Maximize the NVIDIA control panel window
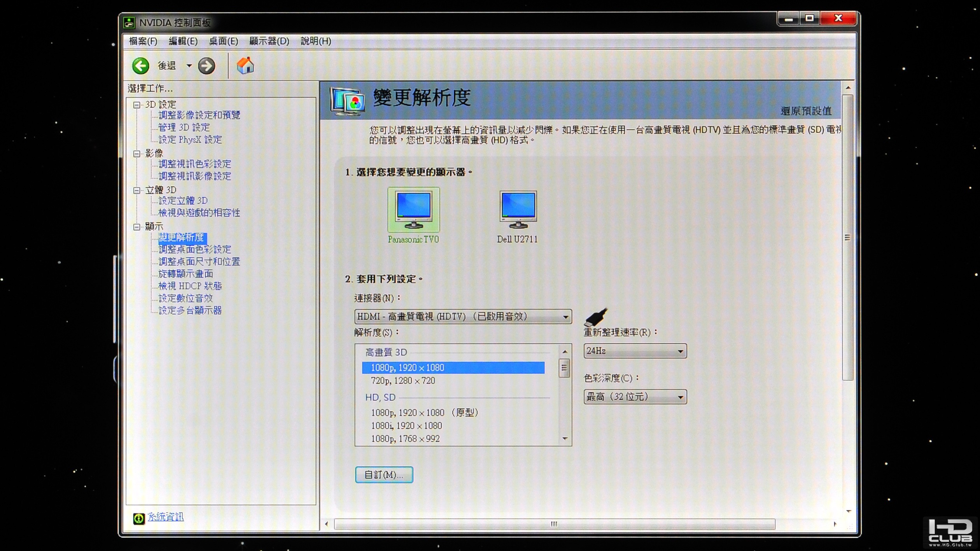 tap(810, 19)
